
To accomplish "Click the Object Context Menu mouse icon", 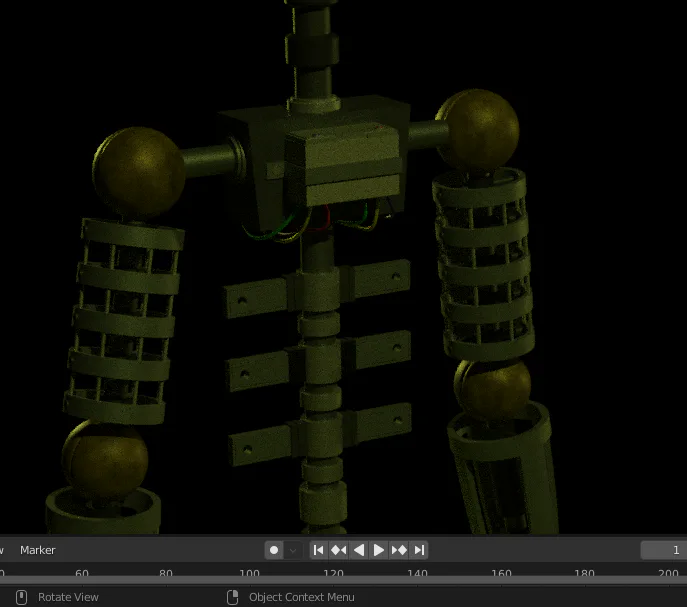I will tap(233, 597).
